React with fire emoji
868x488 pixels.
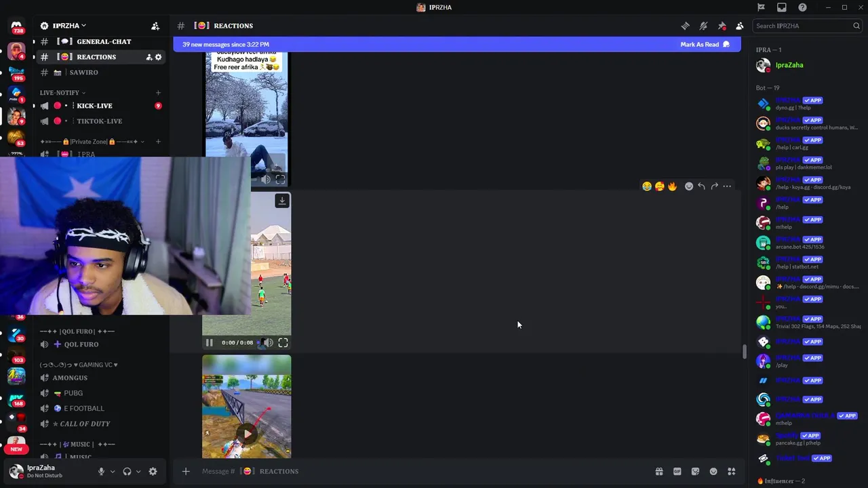[672, 186]
